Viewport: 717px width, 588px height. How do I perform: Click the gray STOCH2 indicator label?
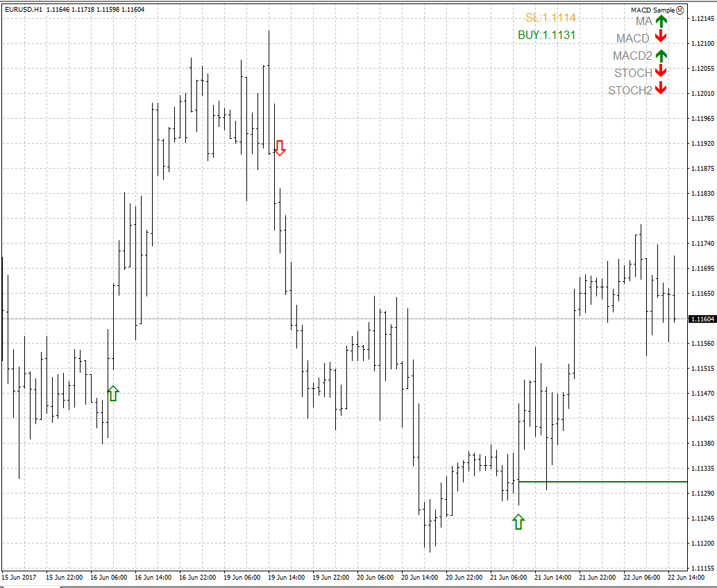pos(630,90)
